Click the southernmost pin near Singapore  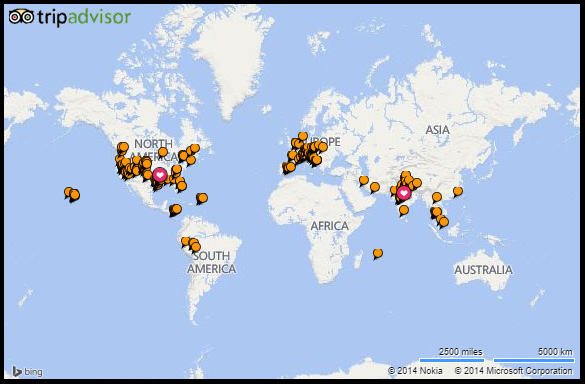pyautogui.click(x=444, y=222)
